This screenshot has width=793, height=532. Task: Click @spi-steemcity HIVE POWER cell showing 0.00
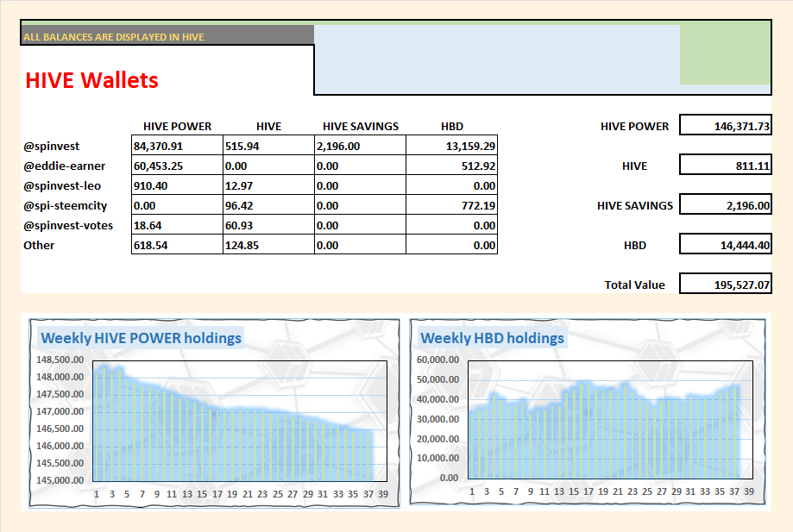pos(177,204)
